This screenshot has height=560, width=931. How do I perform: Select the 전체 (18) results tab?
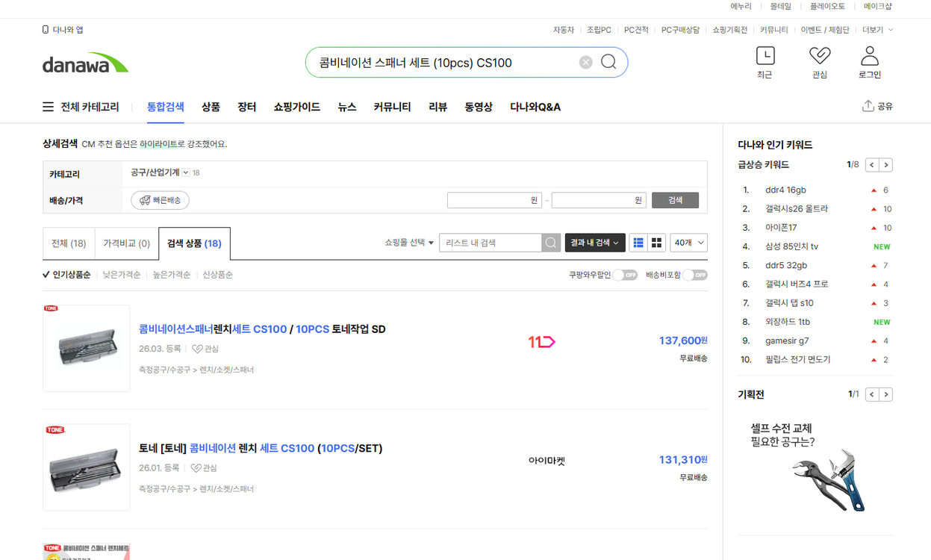[x=69, y=243]
